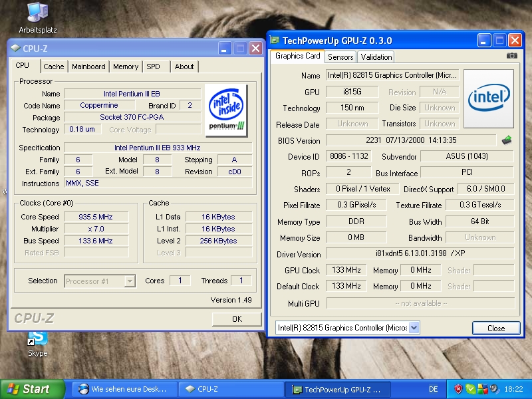Screen dimensions: 532x399
Task: Switch to the Mainboard tab in CPU-Z
Action: click(88, 66)
